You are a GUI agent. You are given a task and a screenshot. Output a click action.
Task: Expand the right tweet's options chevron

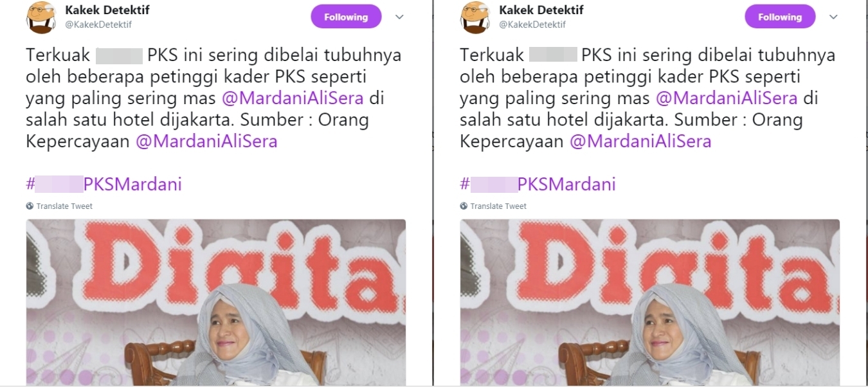click(x=833, y=17)
